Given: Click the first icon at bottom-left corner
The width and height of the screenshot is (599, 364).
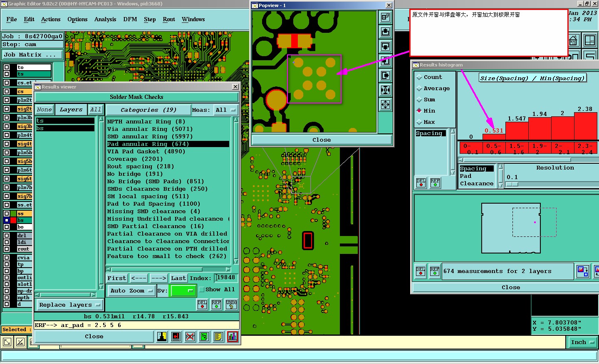Looking at the screenshot, I should tap(7, 342).
